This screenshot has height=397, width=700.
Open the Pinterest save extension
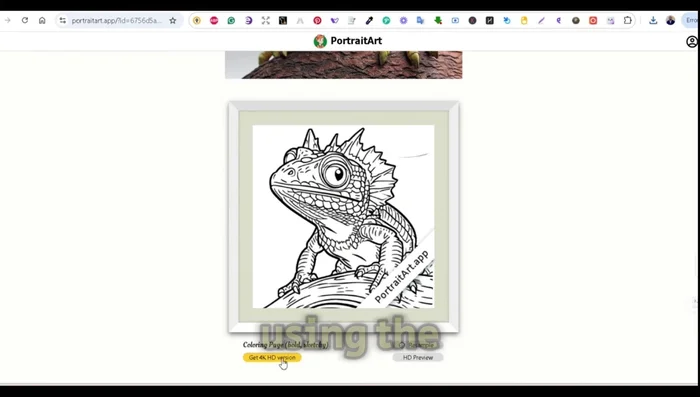point(317,21)
